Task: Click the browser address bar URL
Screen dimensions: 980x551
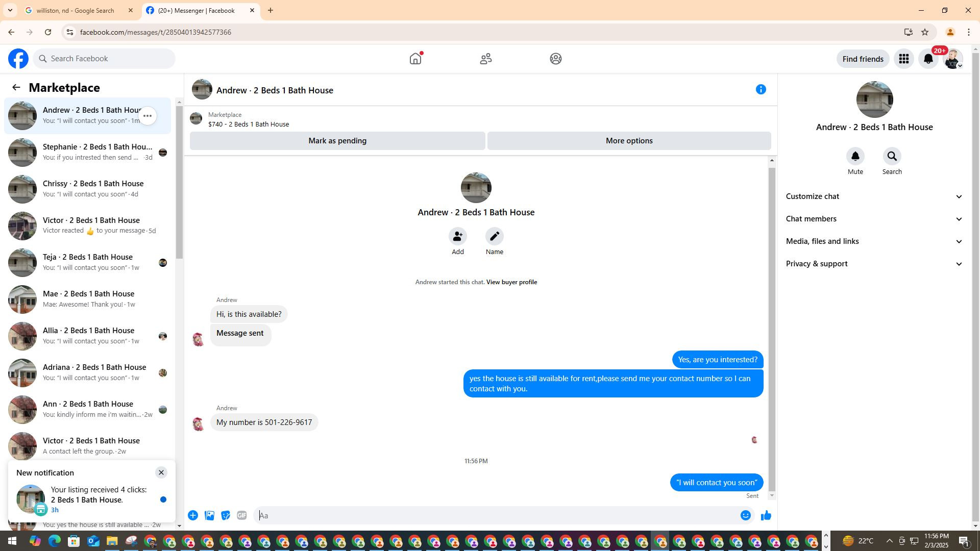Action: click(x=156, y=32)
